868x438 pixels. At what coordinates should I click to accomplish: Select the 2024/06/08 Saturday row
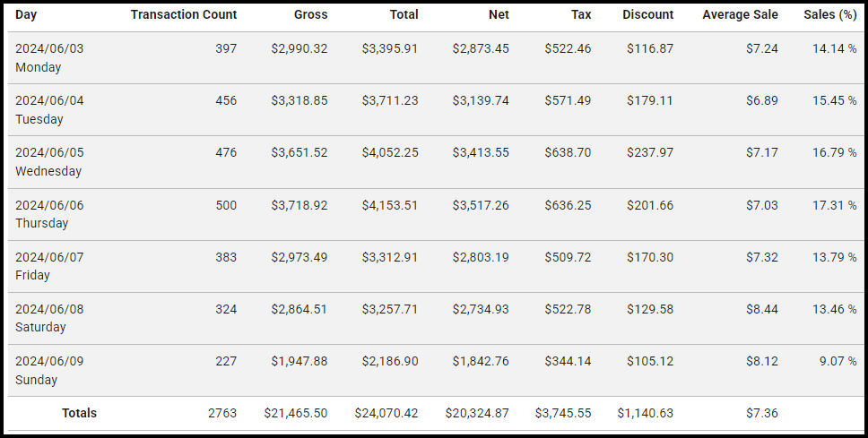click(x=49, y=318)
